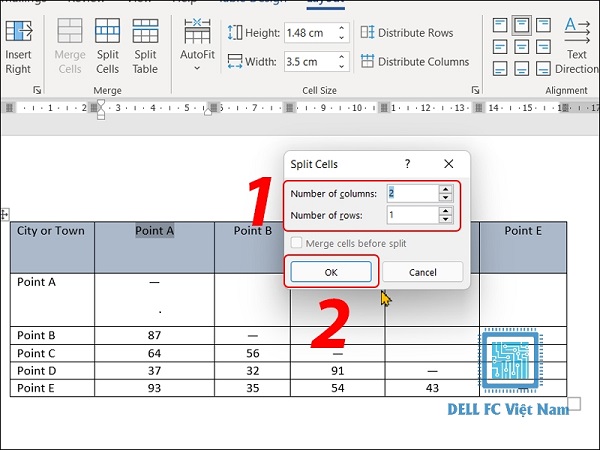Select the Split Cells ribbon icon
Viewport: 600px width, 450px height.
pyautogui.click(x=108, y=31)
